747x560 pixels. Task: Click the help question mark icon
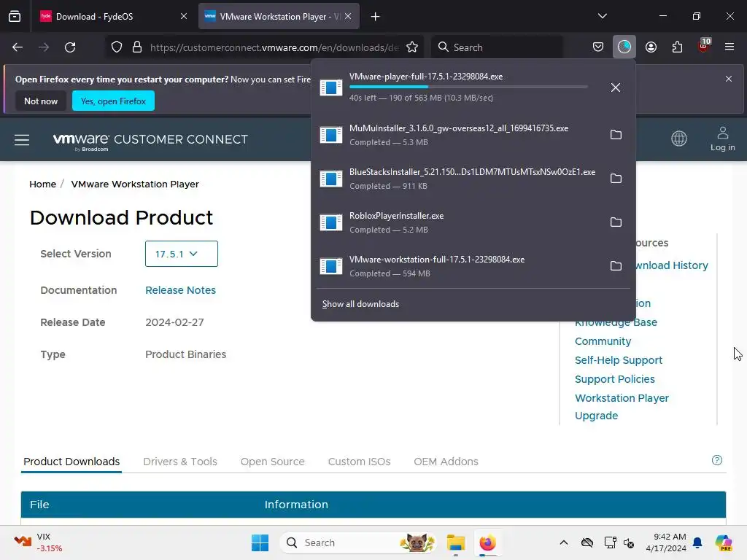point(716,460)
